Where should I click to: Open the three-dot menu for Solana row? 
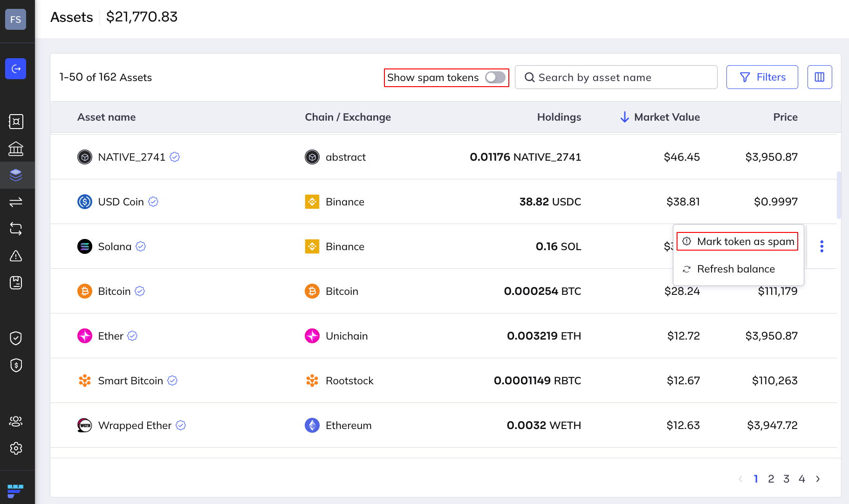[x=822, y=246]
